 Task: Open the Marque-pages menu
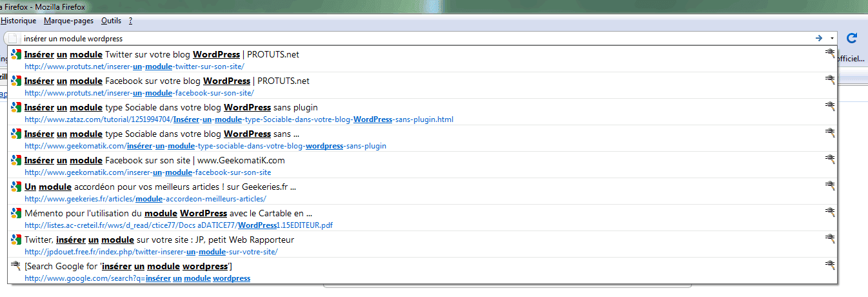click(68, 21)
